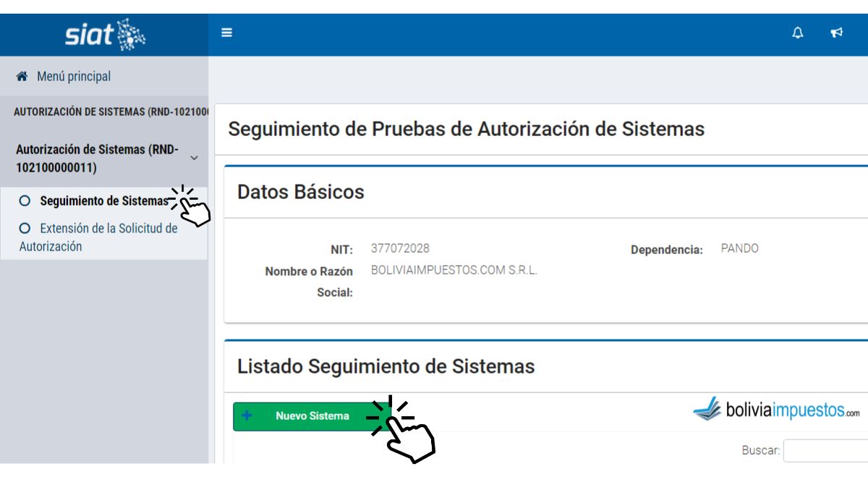Click the circle bullet beside Seguimiento de Sistemas
Image resolution: width=868 pixels, height=485 pixels.
pos(25,201)
